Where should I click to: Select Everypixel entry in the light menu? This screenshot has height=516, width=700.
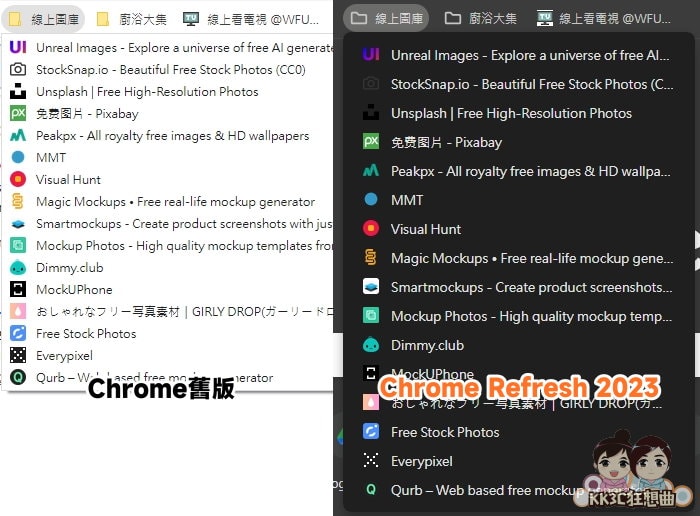pyautogui.click(x=168, y=355)
